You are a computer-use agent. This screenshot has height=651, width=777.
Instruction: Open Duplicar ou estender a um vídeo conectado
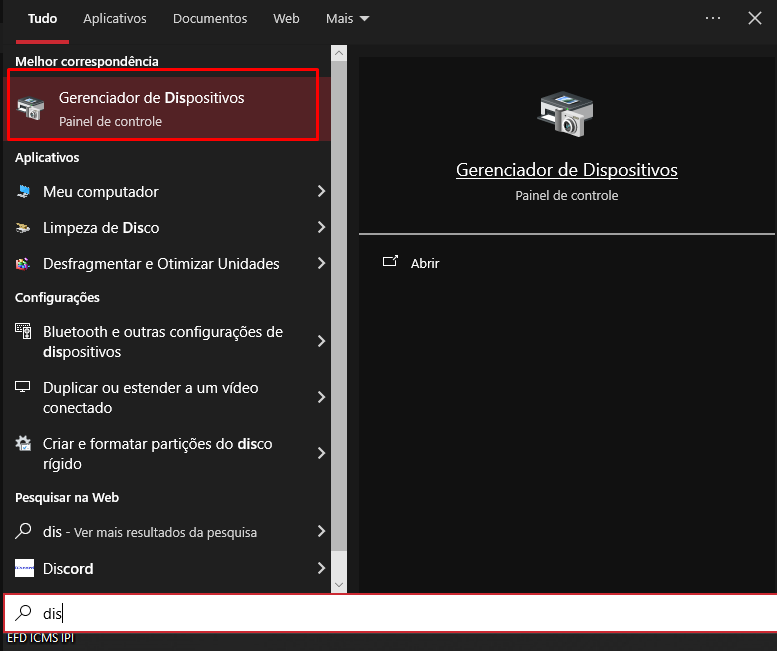[167, 397]
